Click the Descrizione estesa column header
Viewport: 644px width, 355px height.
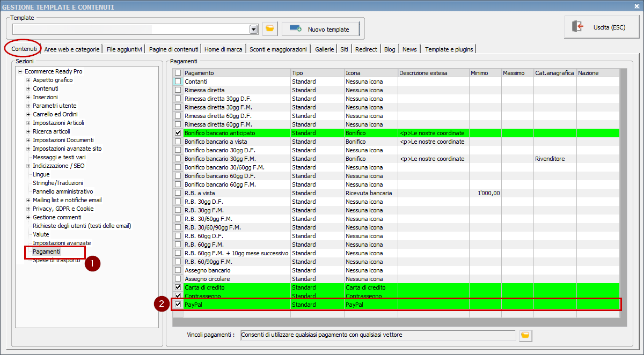(434, 73)
